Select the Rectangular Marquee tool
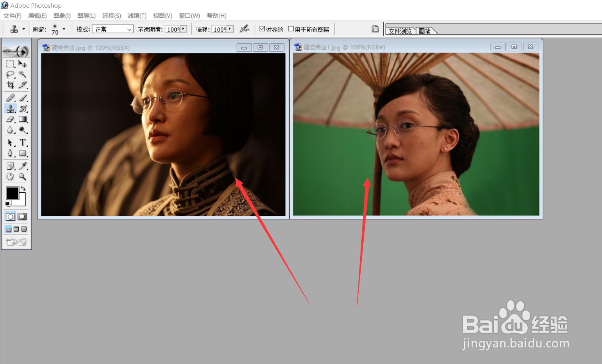 tap(10, 64)
